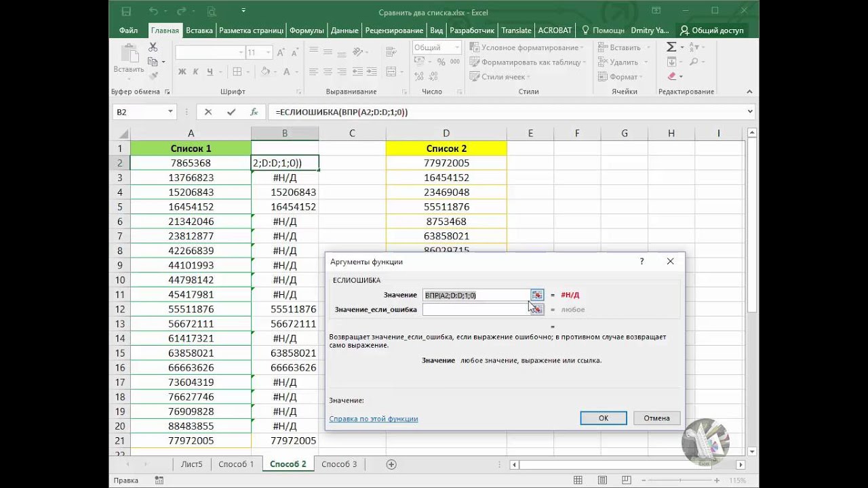Cancel formula entry with the X icon
The width and height of the screenshot is (868, 488).
[208, 112]
